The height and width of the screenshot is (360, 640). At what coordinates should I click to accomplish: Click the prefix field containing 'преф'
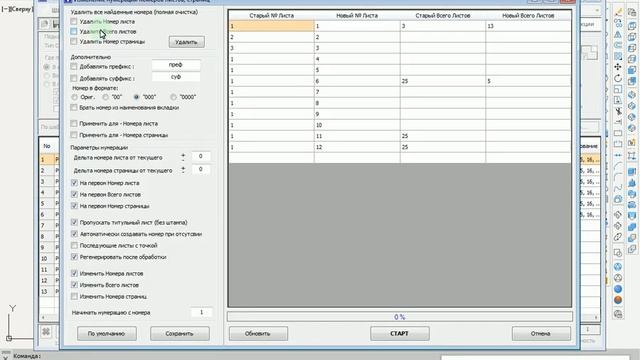[x=176, y=65]
